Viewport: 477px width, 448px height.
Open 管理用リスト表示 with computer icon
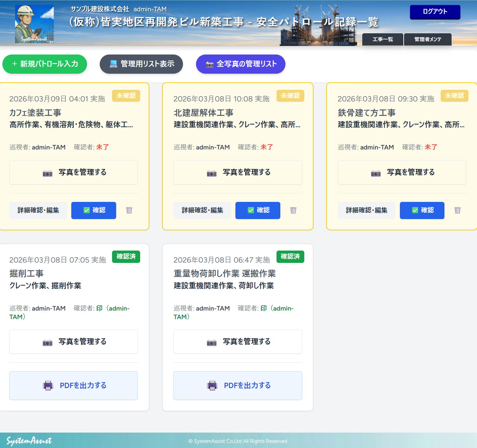[141, 64]
